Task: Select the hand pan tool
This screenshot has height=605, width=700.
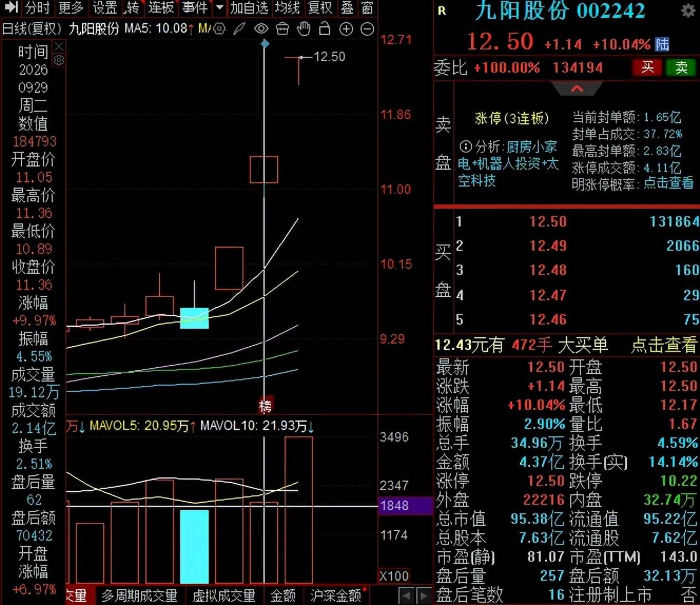Action: pyautogui.click(x=304, y=29)
